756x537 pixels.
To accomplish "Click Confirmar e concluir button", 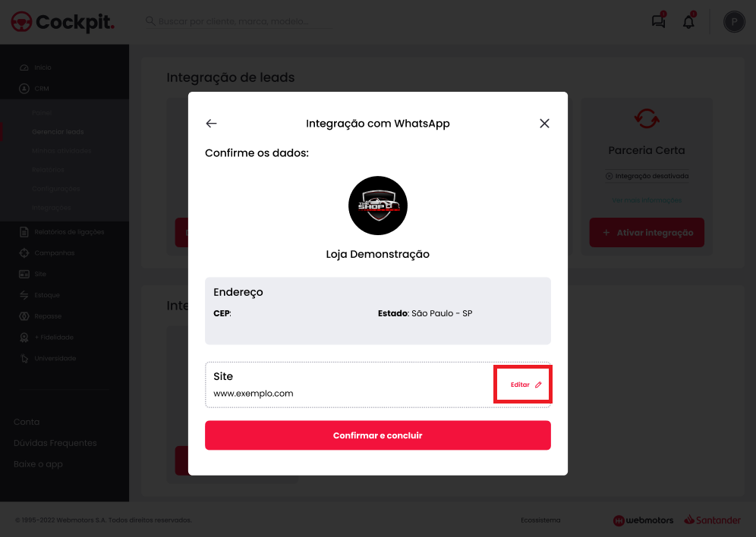I will [x=377, y=435].
